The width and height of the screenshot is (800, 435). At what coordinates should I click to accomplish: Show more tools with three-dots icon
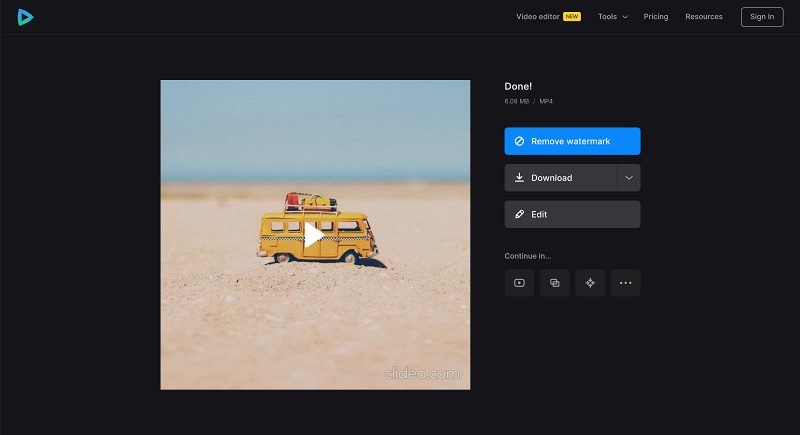pos(626,283)
